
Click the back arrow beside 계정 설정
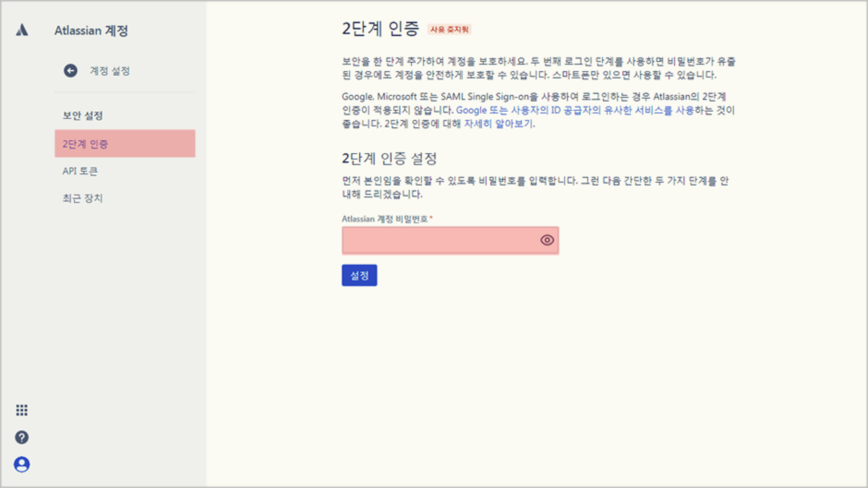point(71,70)
